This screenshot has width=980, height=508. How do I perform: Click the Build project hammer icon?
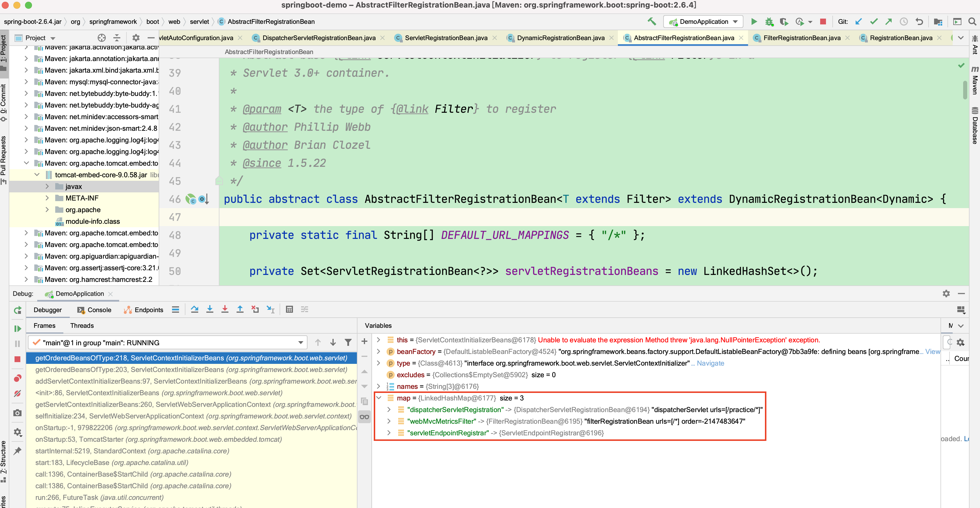pyautogui.click(x=652, y=22)
